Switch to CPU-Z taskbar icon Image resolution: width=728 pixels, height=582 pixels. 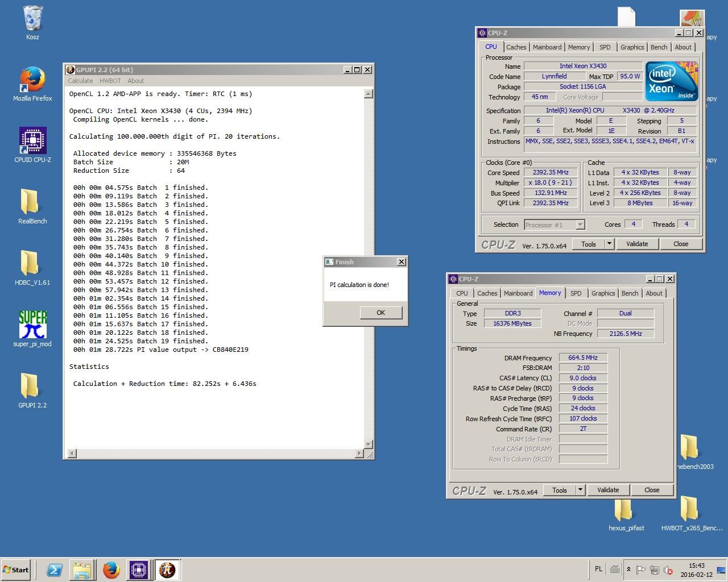139,570
